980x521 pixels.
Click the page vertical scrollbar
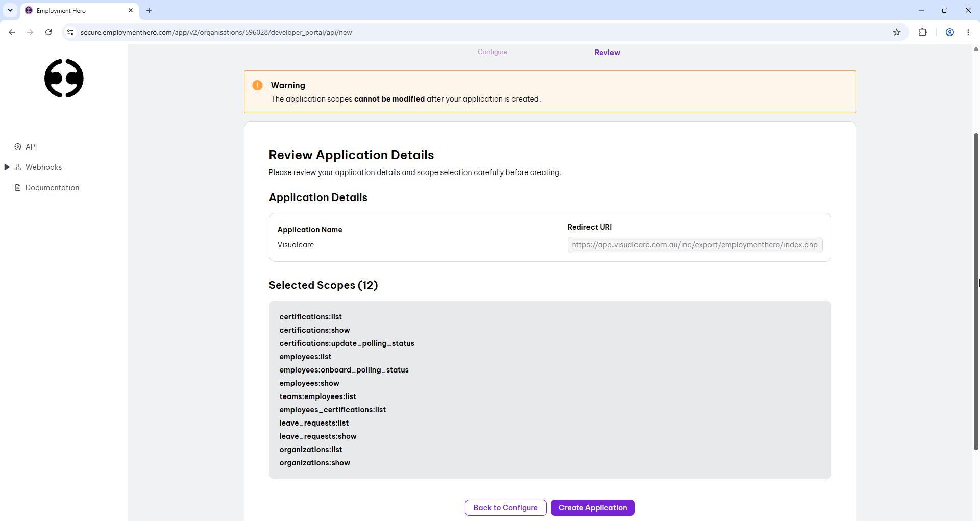click(976, 291)
